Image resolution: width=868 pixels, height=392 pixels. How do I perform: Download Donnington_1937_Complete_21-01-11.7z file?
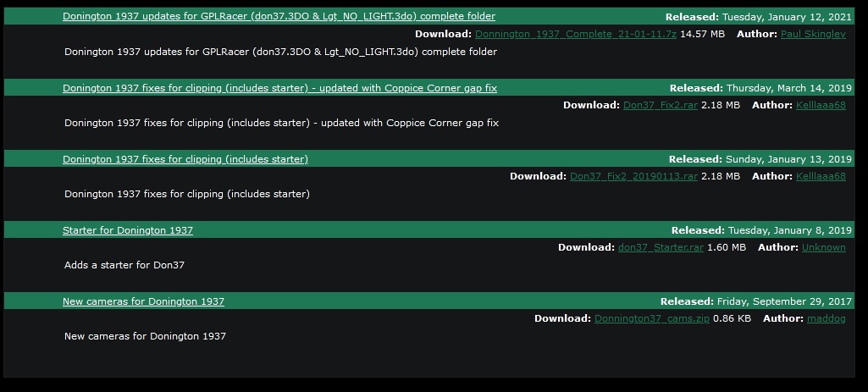576,34
